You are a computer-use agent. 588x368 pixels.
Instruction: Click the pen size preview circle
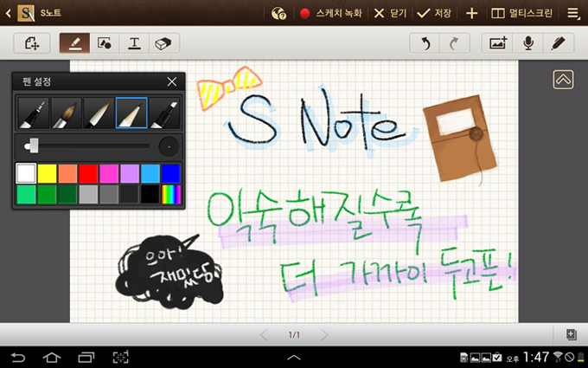(x=169, y=146)
